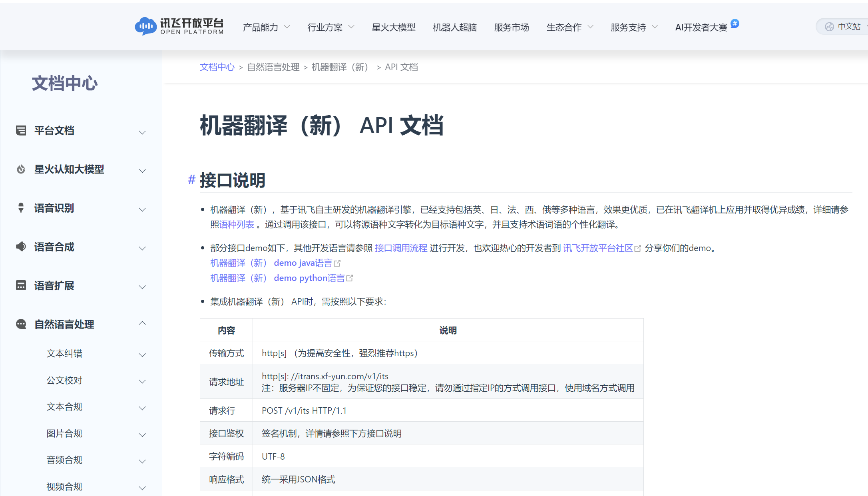
Task: Go to 机器人超脑 in top navigation
Action: 455,27
